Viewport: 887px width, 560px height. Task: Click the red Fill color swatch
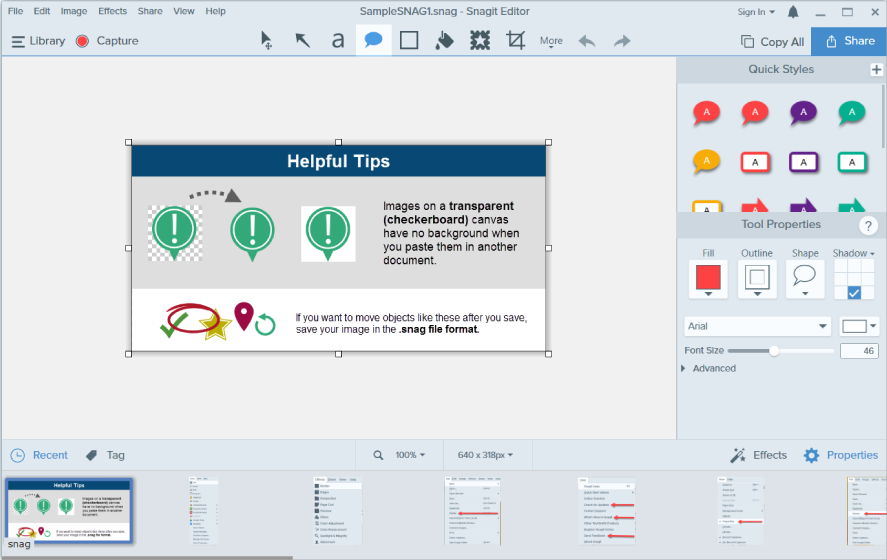pos(708,277)
